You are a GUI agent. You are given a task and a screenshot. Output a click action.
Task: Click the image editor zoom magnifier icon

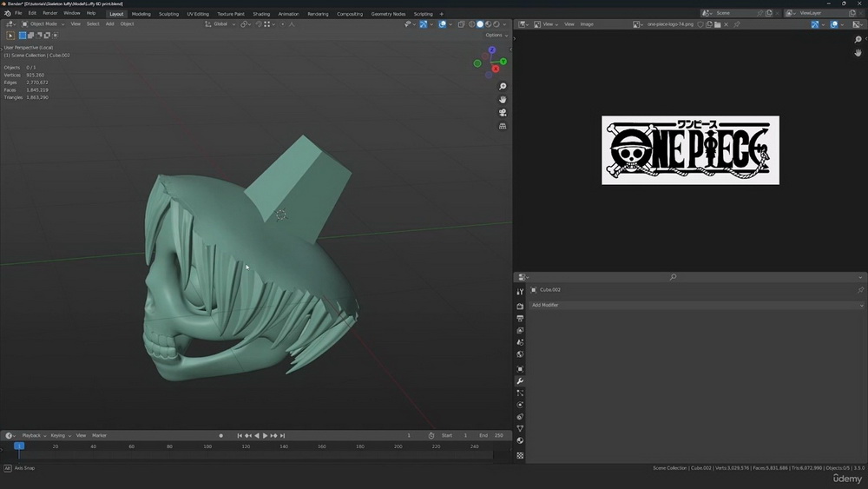858,39
